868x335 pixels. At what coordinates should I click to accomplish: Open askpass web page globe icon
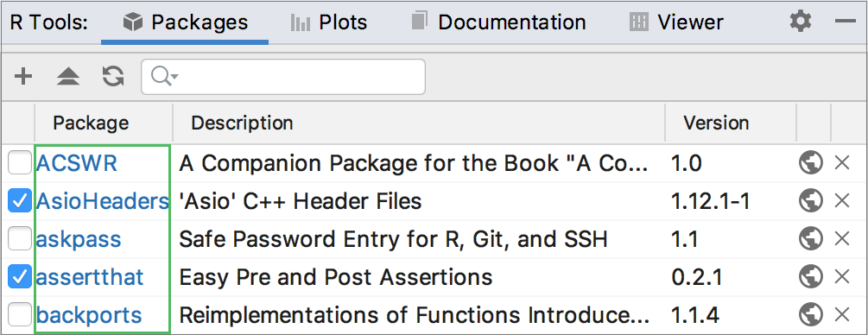[x=810, y=239]
